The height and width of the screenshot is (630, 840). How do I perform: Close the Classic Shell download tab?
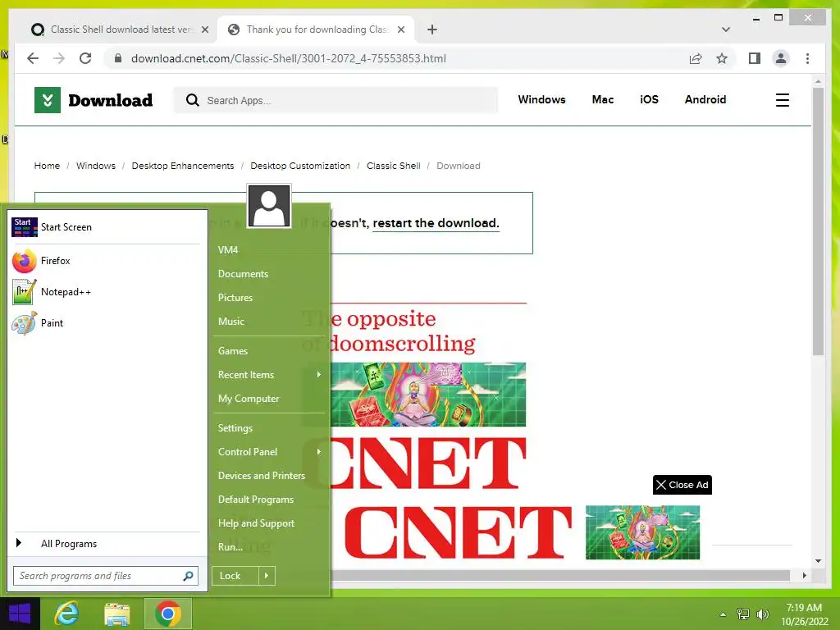tap(204, 30)
